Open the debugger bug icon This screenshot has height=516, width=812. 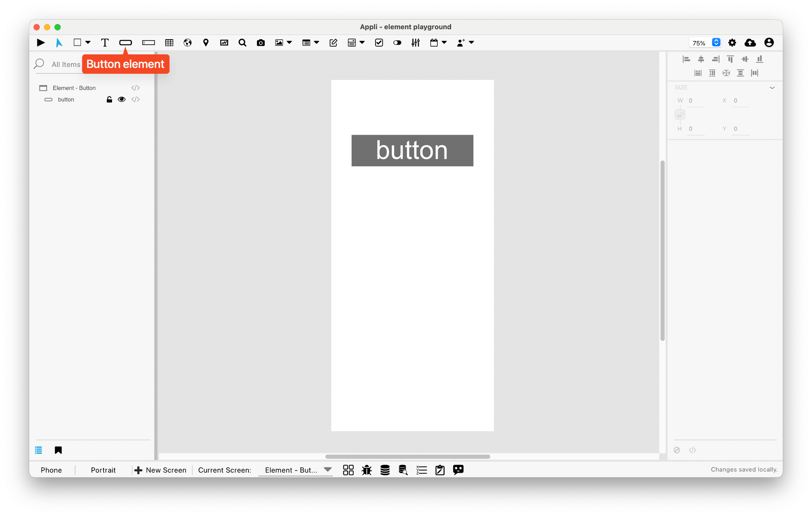[x=367, y=470]
